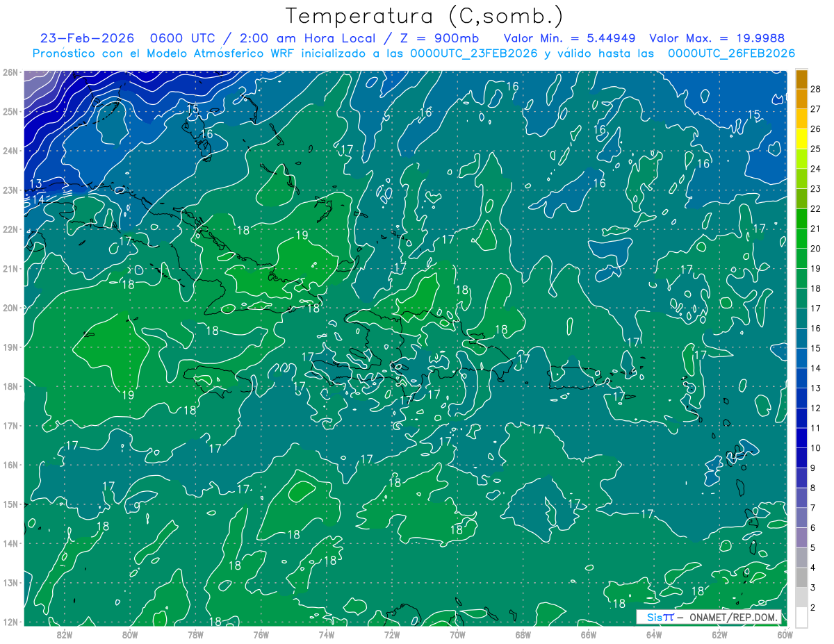Click the "62W" longitude axis label

click(x=719, y=634)
